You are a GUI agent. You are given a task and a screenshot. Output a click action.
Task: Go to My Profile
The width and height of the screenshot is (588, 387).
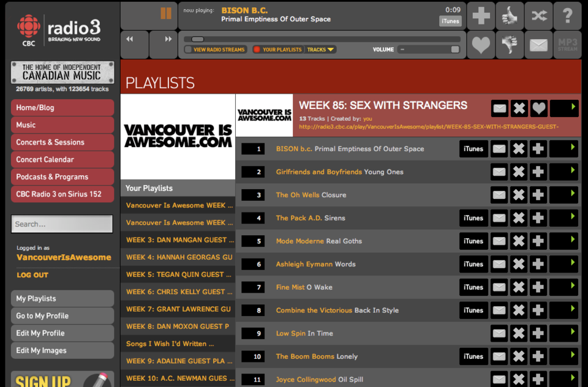(x=62, y=316)
